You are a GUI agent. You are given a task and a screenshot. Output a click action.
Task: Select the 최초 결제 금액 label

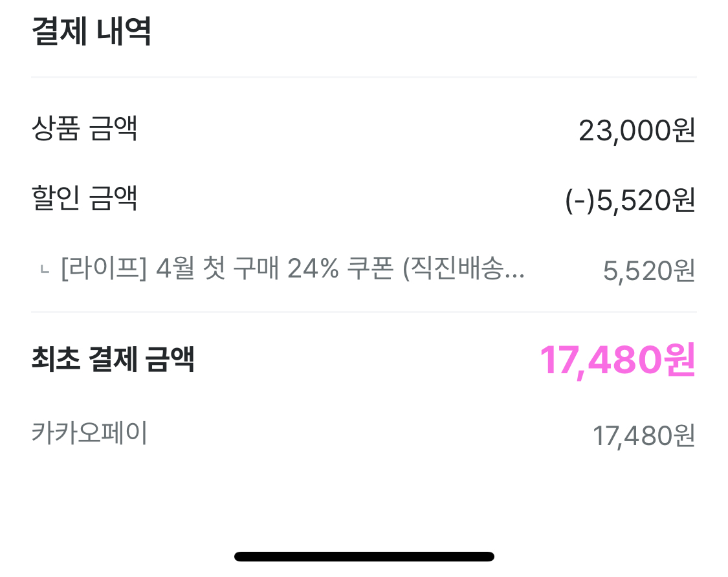coord(113,359)
